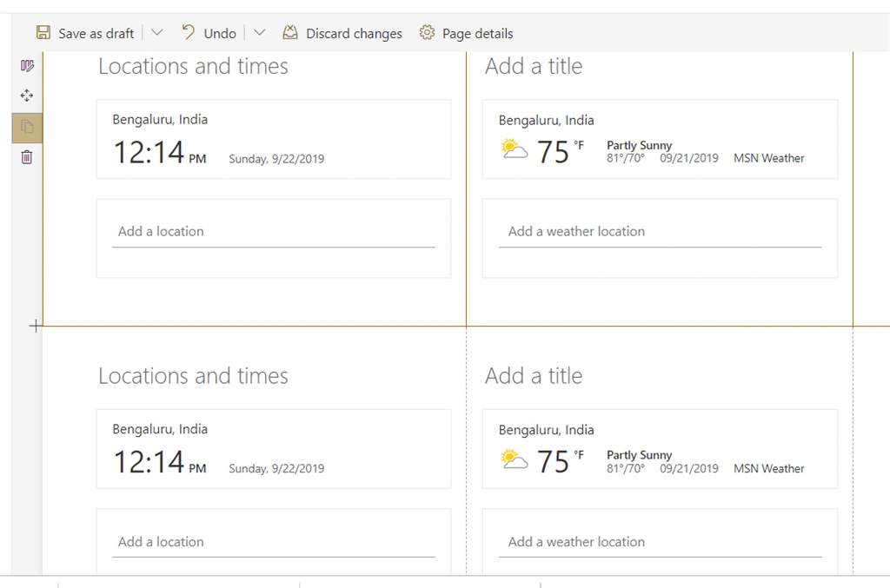The width and height of the screenshot is (890, 588).
Task: Edit bottom weather Add a title field
Action: [x=534, y=376]
